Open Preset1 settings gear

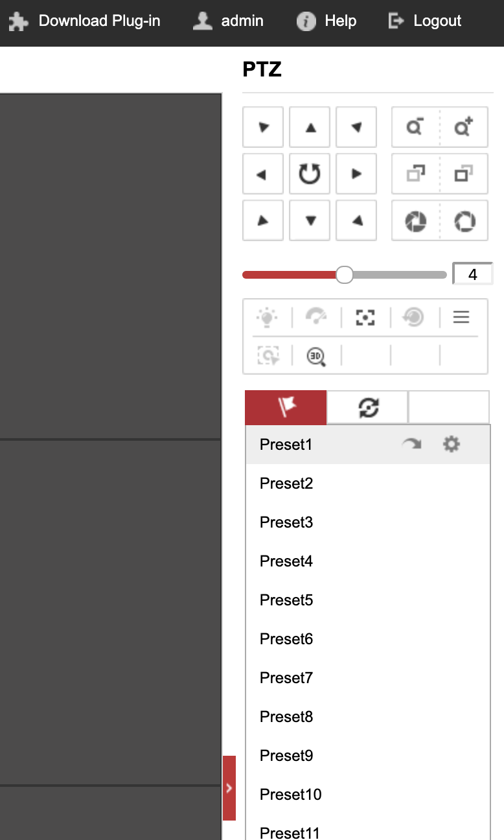point(452,445)
